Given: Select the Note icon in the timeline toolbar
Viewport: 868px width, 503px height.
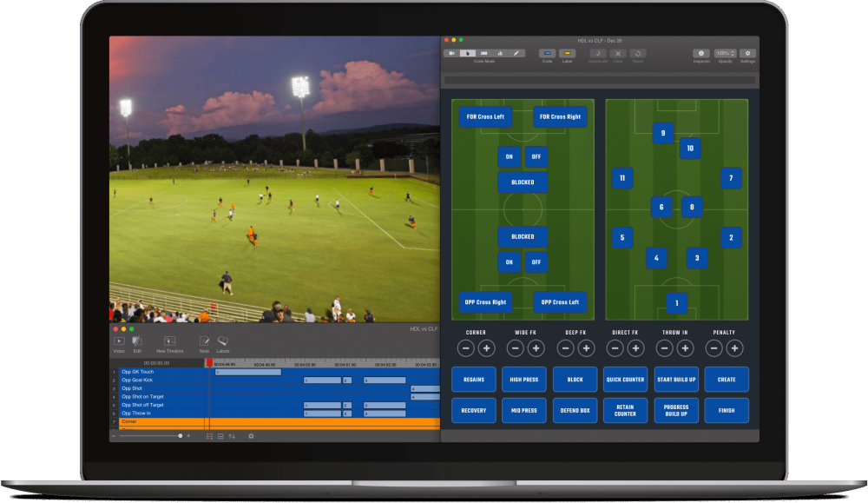Looking at the screenshot, I should coord(205,341).
